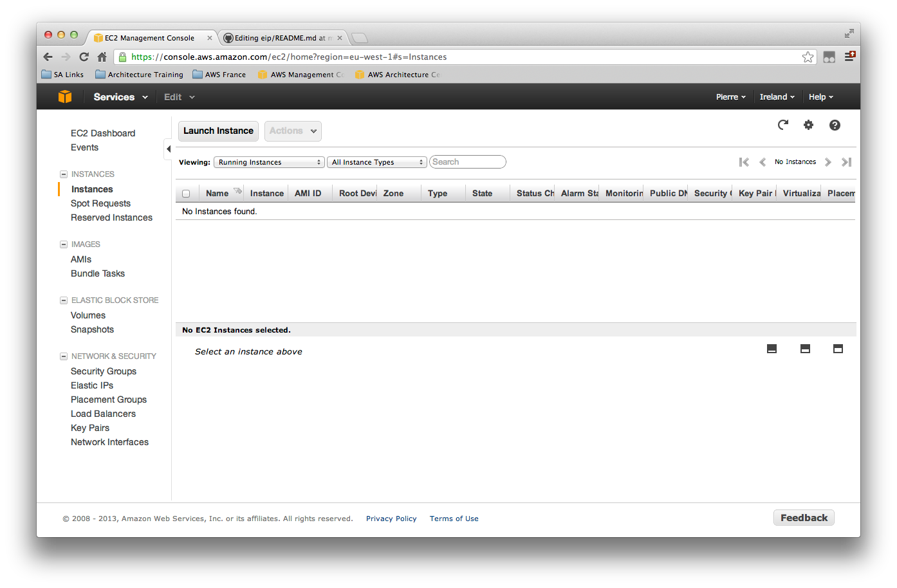Bookmark this page with star icon
The height and width of the screenshot is (588, 897).
(x=808, y=57)
